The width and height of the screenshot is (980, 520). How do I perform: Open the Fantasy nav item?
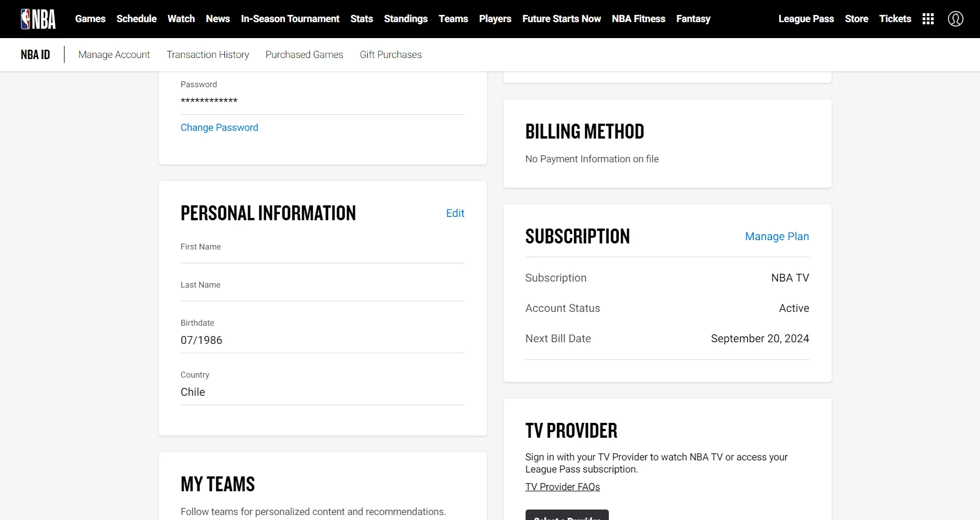click(693, 19)
